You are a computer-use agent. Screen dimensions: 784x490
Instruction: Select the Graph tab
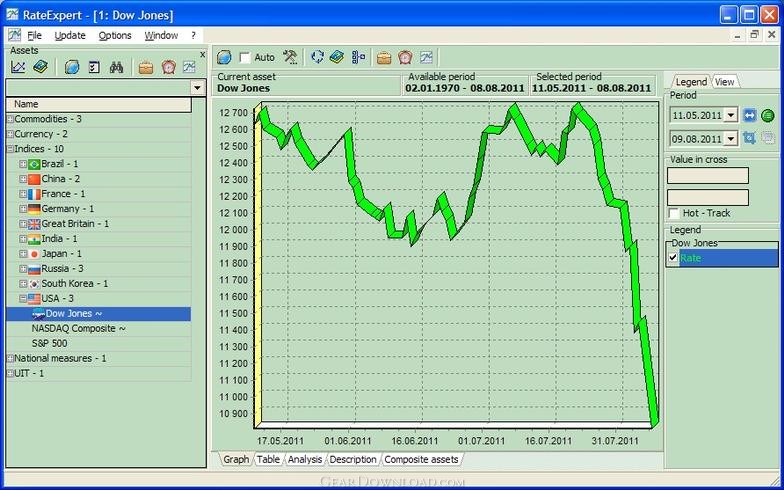[x=236, y=460]
